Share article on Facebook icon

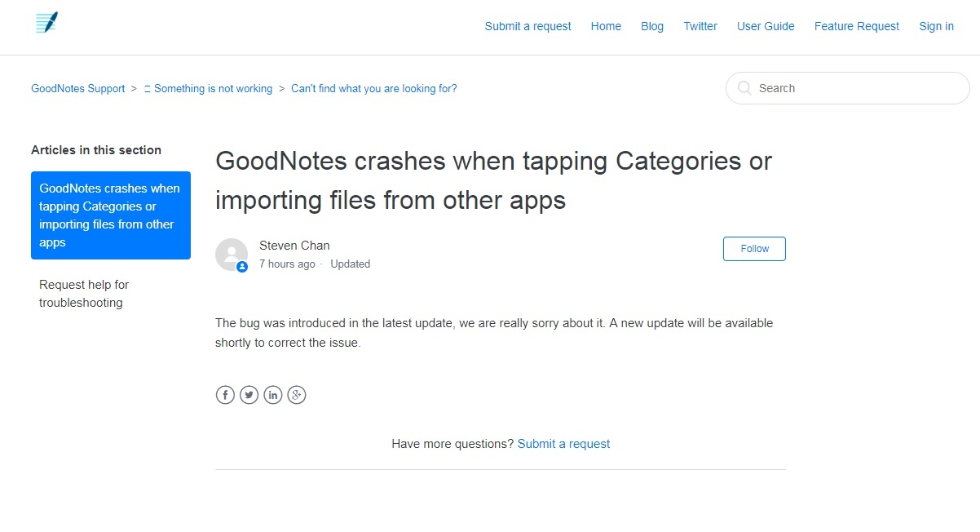[x=225, y=395]
